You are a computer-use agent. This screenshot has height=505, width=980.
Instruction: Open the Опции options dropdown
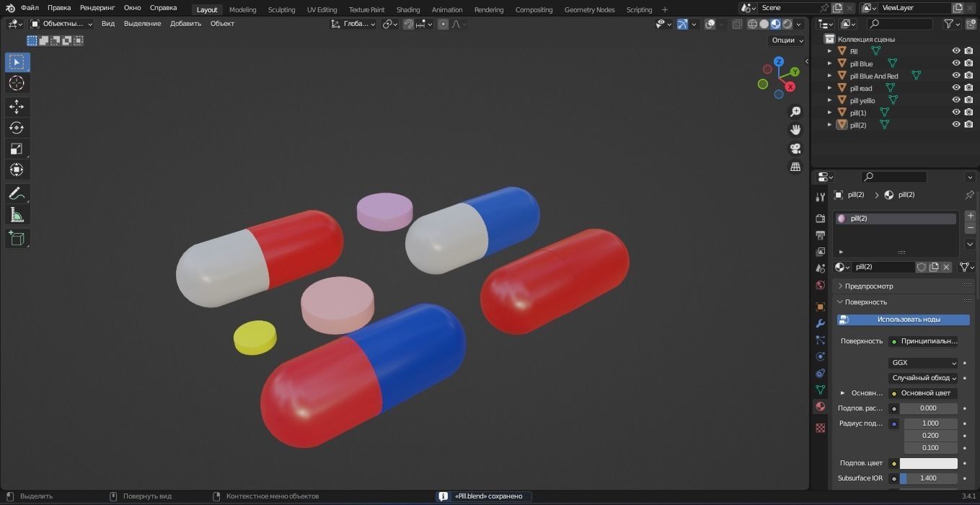point(787,40)
